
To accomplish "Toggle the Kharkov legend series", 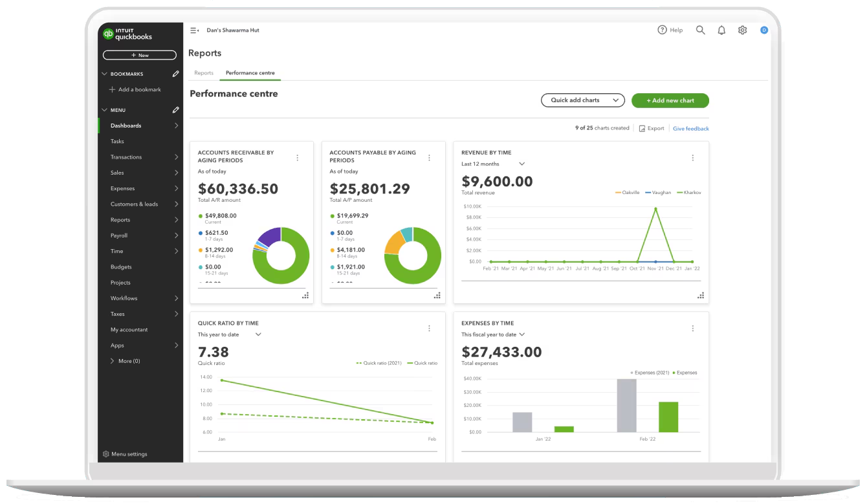I will coord(688,193).
